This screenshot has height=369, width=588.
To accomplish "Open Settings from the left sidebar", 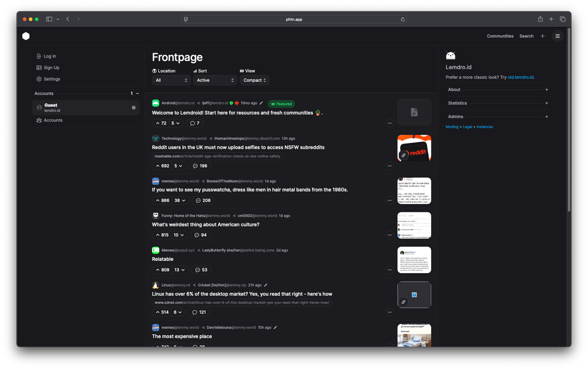I will pos(52,79).
